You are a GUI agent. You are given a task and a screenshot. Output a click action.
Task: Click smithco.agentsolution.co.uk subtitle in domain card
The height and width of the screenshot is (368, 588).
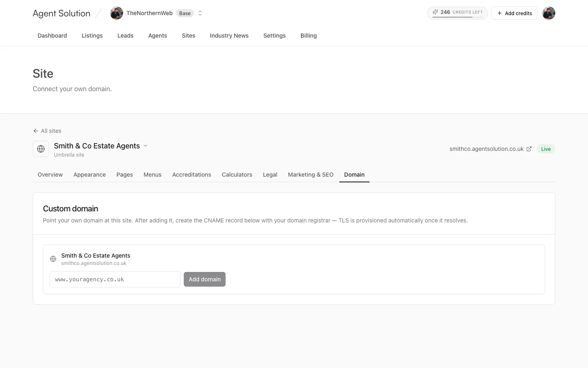pyautogui.click(x=94, y=263)
